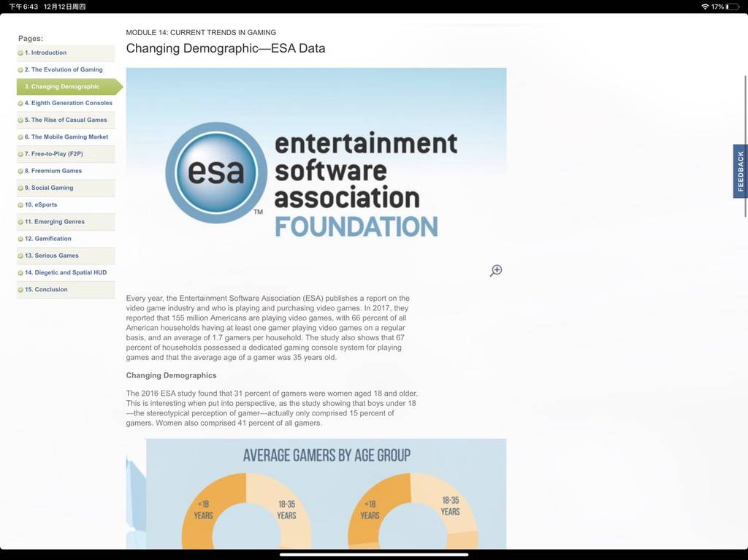The height and width of the screenshot is (560, 748).
Task: Tap the Wi-Fi status icon
Action: point(705,7)
